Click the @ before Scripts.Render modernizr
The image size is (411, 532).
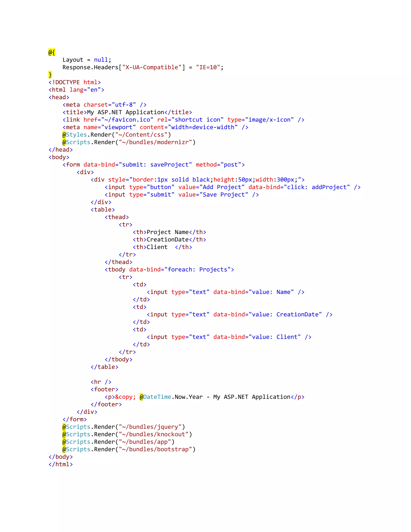coord(64,142)
